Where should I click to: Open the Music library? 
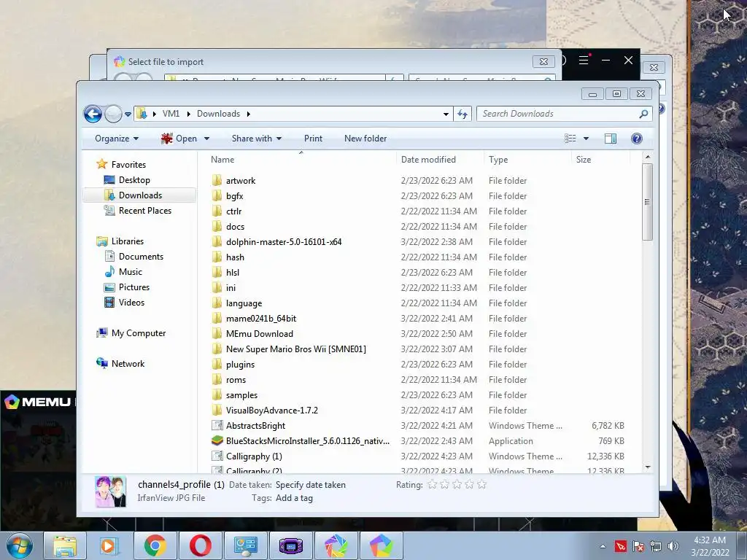tap(123, 271)
